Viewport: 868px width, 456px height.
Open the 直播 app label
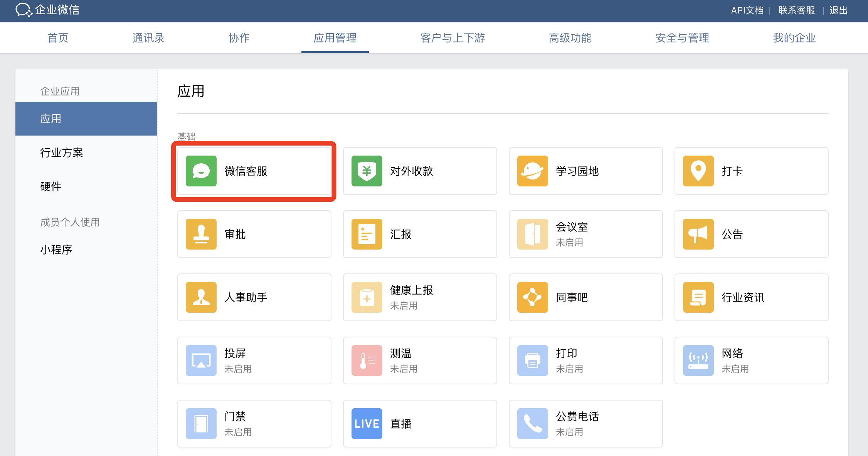tap(401, 424)
